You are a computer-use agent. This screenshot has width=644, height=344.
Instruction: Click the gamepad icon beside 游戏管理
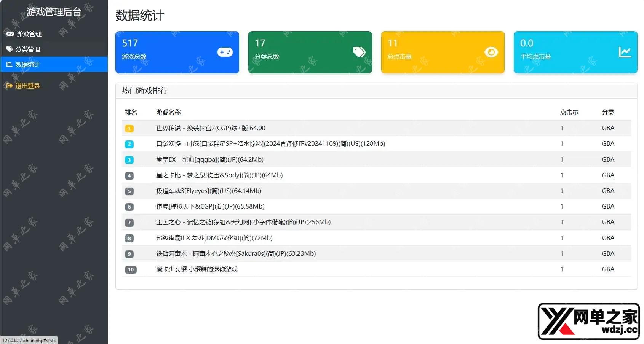tap(10, 34)
